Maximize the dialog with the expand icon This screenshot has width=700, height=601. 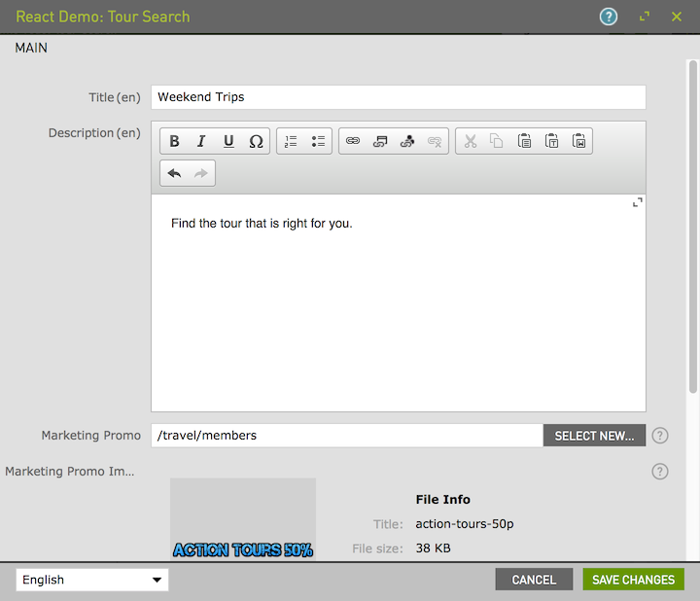(x=645, y=17)
